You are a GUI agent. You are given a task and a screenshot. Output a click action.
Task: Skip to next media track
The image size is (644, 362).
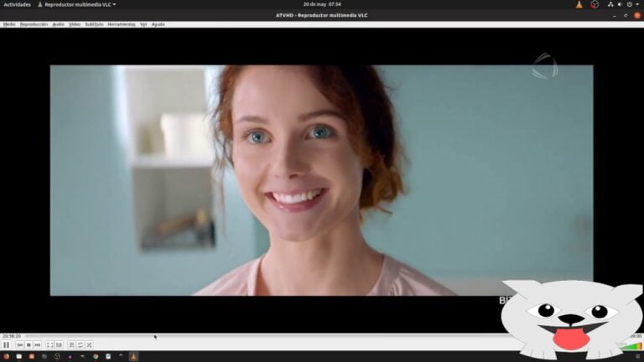(37, 344)
